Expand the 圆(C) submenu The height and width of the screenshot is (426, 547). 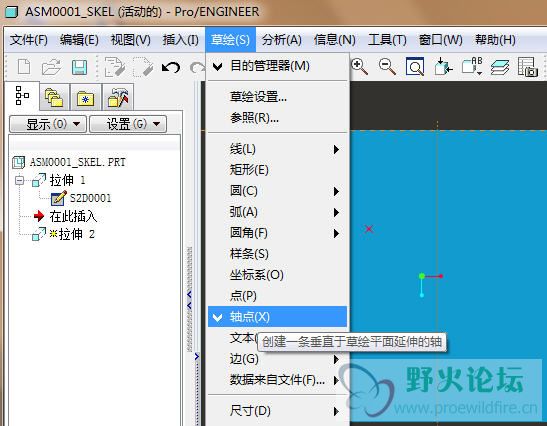pyautogui.click(x=278, y=191)
